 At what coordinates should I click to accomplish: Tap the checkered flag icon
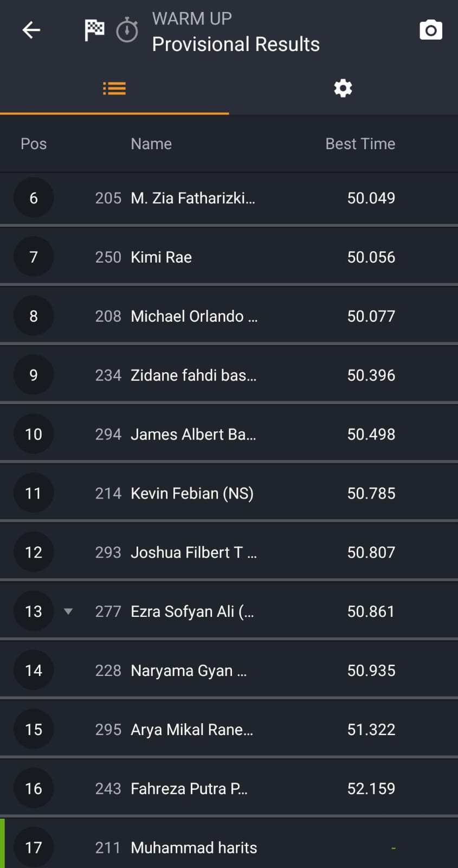(x=94, y=30)
